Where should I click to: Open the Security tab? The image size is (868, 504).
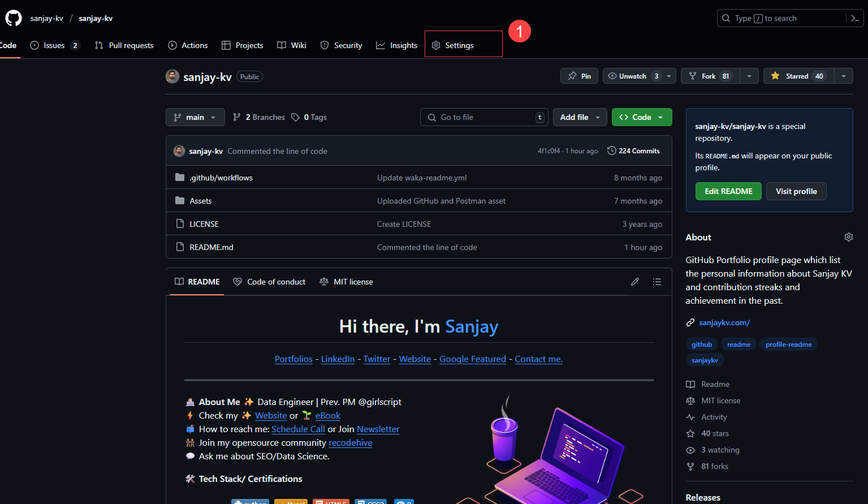click(341, 45)
